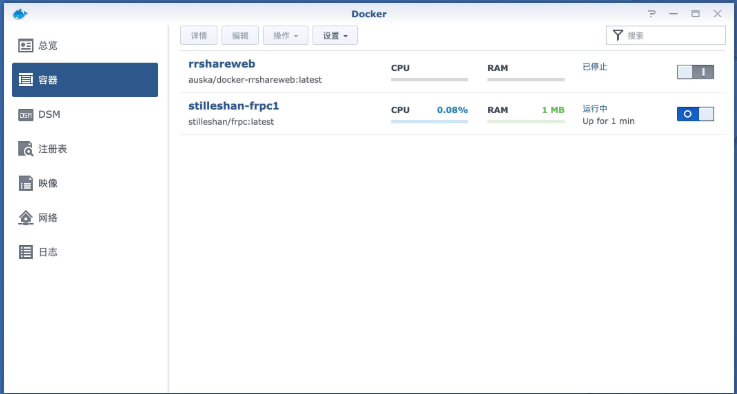Turn on the rrshareweb container switch
Screen dimensions: 737x394
pyautogui.click(x=695, y=72)
